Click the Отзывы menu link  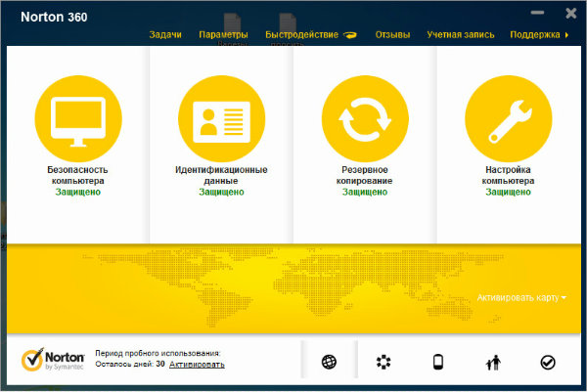[x=392, y=35]
